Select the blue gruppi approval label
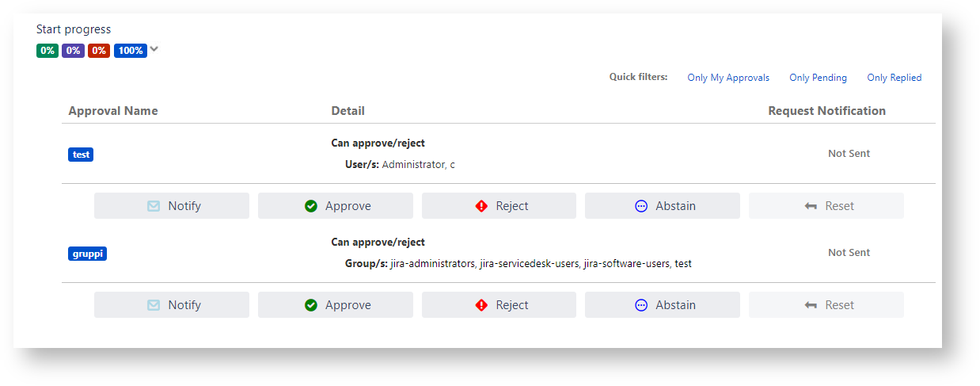This screenshot has height=386, width=980. coord(87,254)
